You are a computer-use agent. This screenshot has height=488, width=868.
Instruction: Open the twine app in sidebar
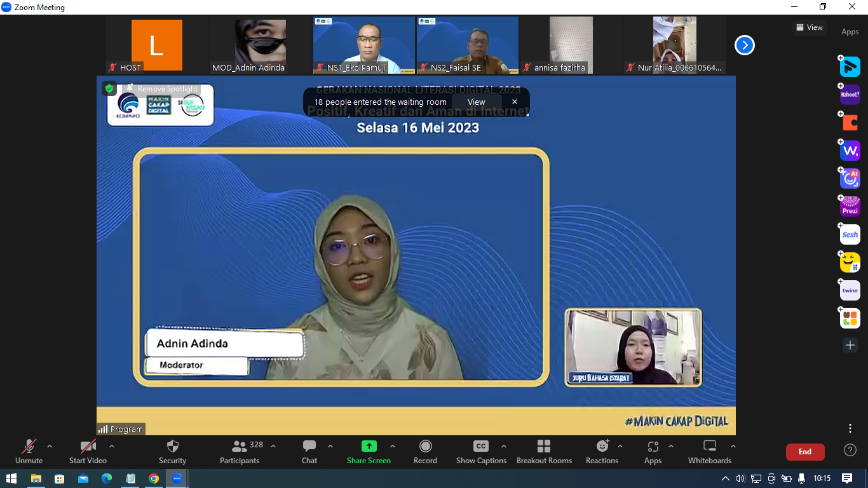coord(850,290)
